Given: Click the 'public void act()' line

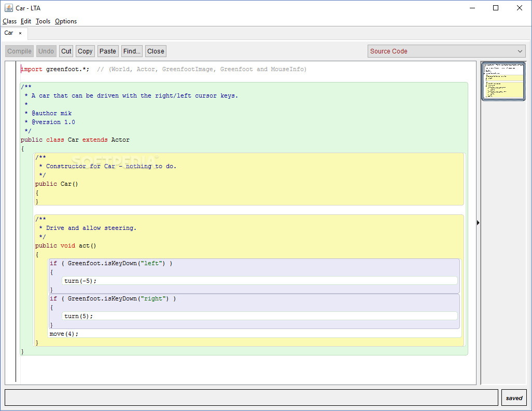Looking at the screenshot, I should (x=65, y=246).
